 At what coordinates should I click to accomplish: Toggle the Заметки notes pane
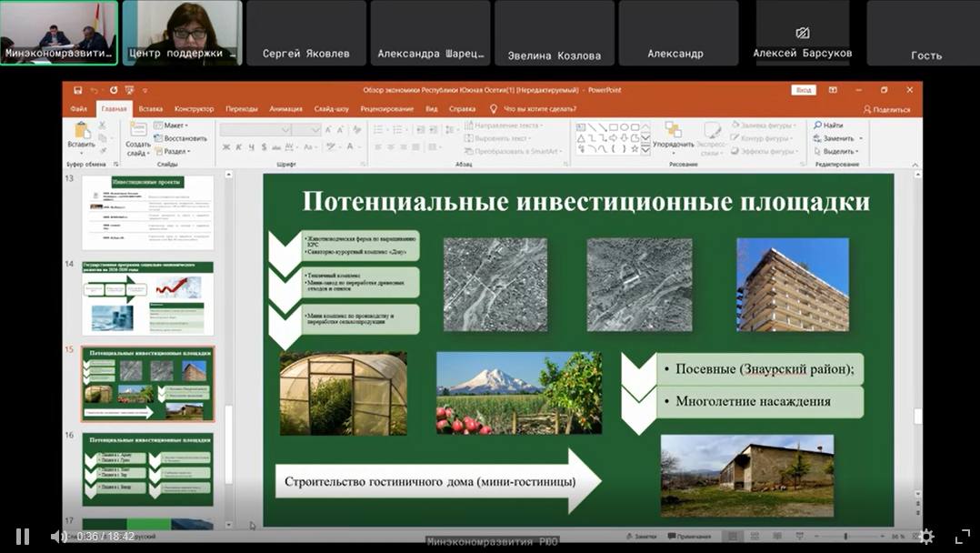pyautogui.click(x=643, y=537)
